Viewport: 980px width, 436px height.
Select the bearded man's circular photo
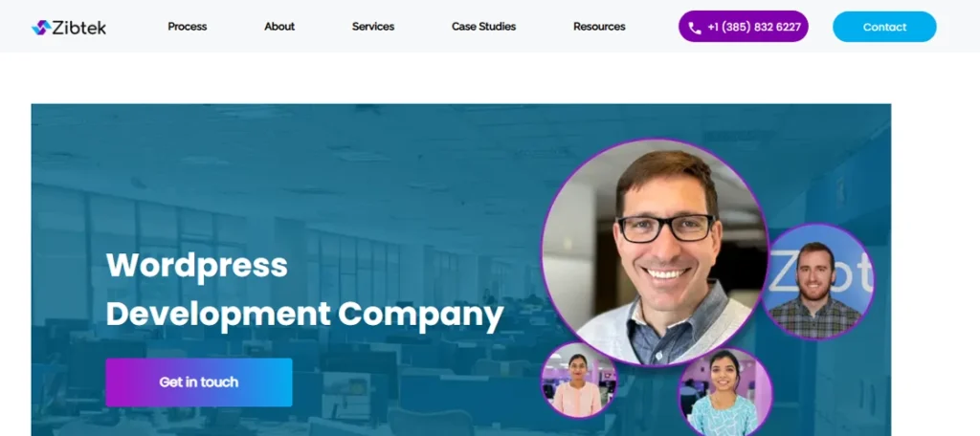(817, 282)
